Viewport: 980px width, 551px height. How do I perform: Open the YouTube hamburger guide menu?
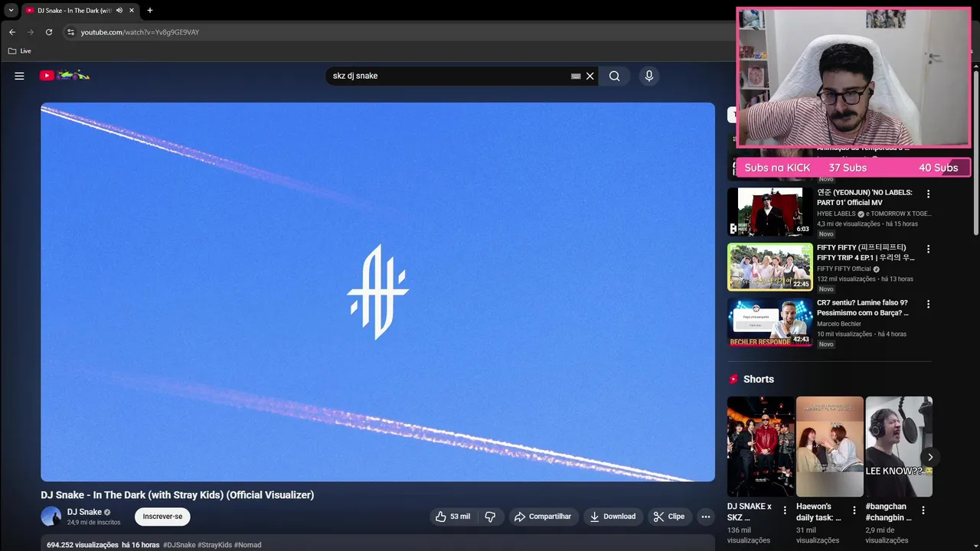click(x=19, y=76)
